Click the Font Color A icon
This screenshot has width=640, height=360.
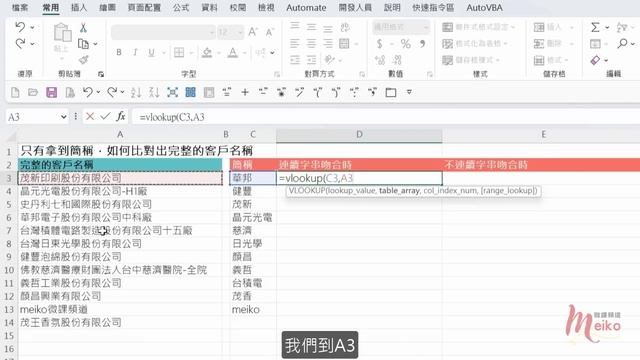(x=233, y=52)
